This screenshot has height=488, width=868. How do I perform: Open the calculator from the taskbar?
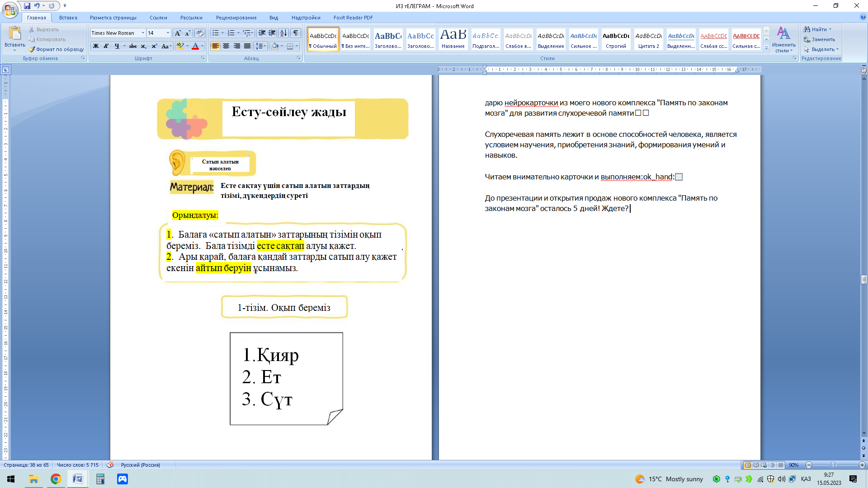coord(100,479)
